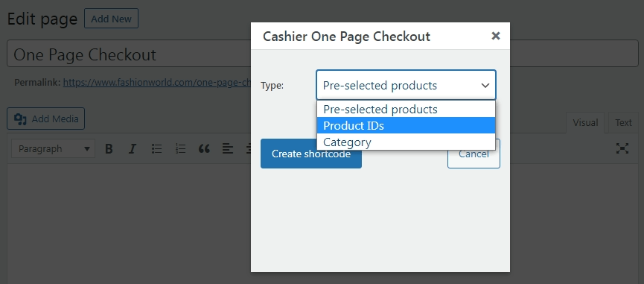Open the Paragraph format dropdown

point(54,148)
